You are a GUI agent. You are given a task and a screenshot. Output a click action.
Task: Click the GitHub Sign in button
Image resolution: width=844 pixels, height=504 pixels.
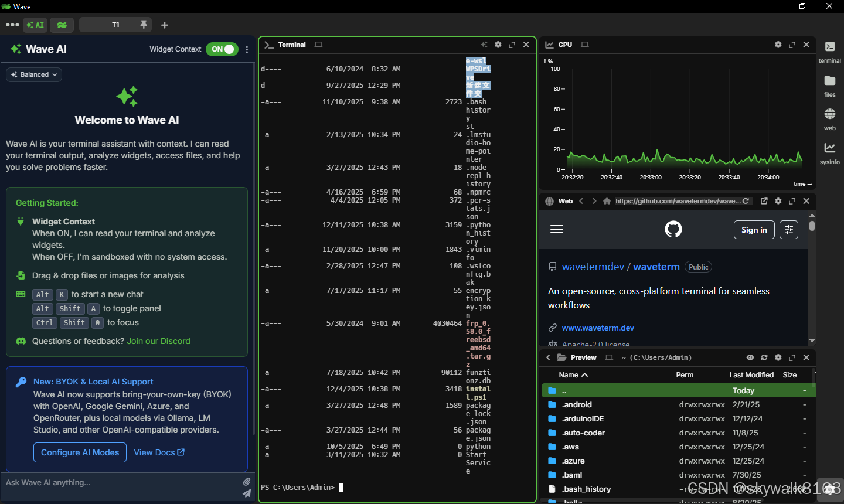pyautogui.click(x=754, y=230)
